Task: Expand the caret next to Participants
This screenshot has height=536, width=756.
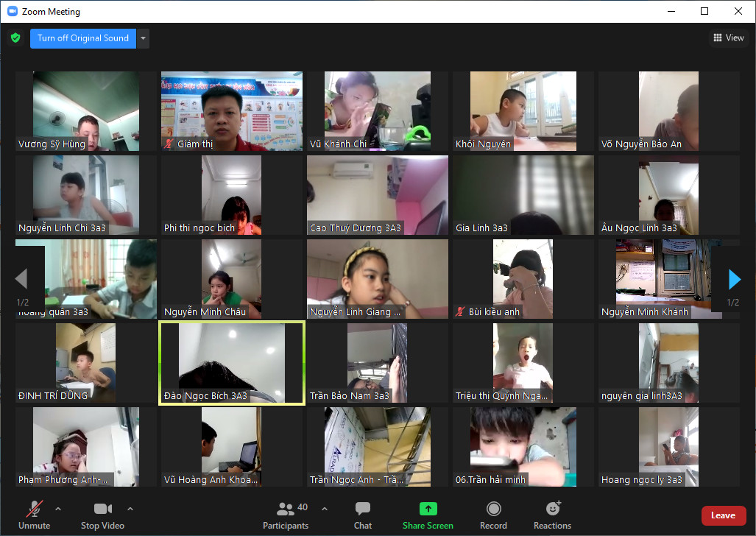Action: click(325, 509)
